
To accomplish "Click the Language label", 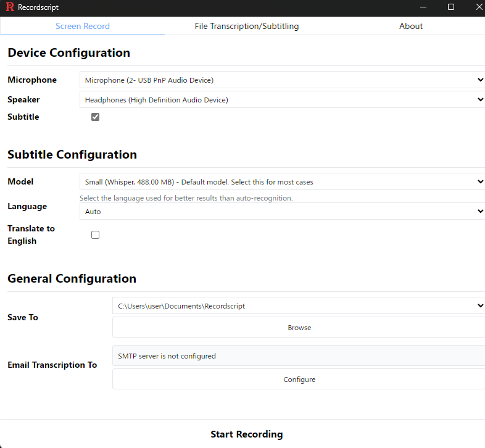I will tap(27, 206).
